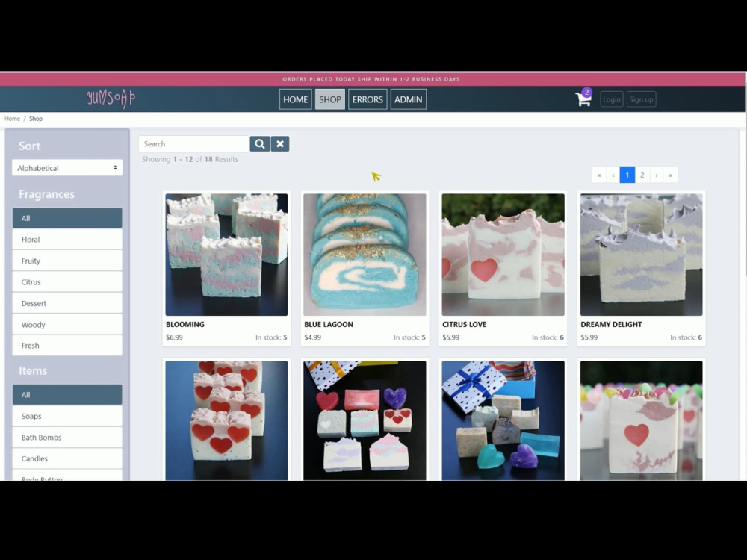747x560 pixels.
Task: Select page 1 in pagination
Action: pyautogui.click(x=627, y=175)
